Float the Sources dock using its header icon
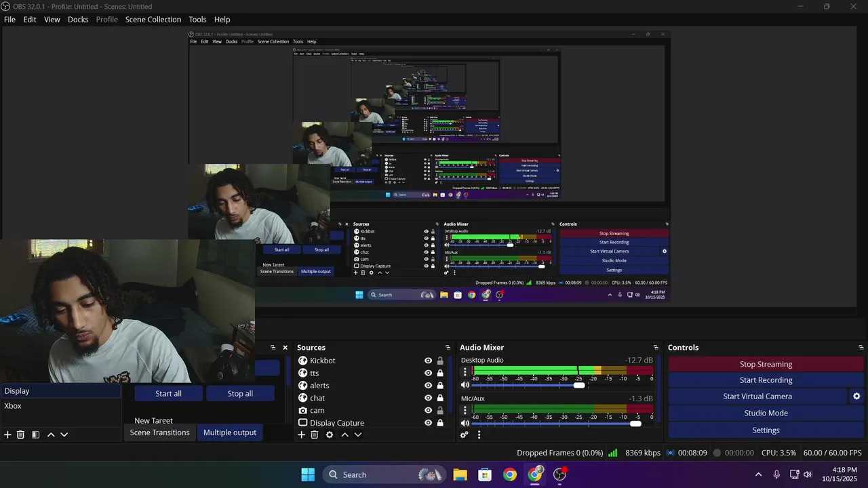 tap(448, 348)
